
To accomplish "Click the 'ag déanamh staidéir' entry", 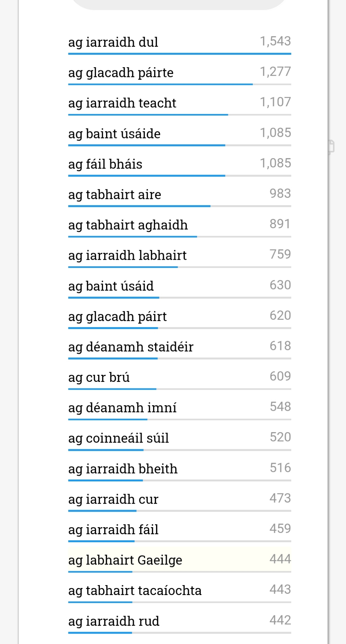I will click(131, 347).
